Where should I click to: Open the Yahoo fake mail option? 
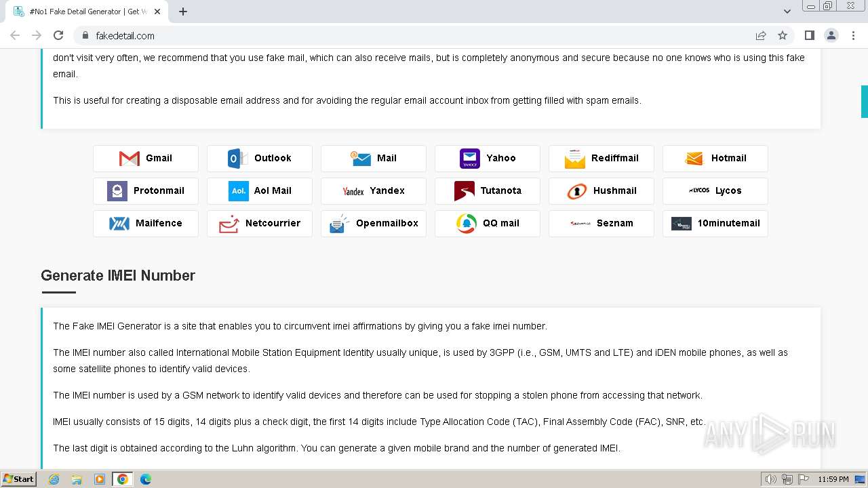pyautogui.click(x=488, y=158)
